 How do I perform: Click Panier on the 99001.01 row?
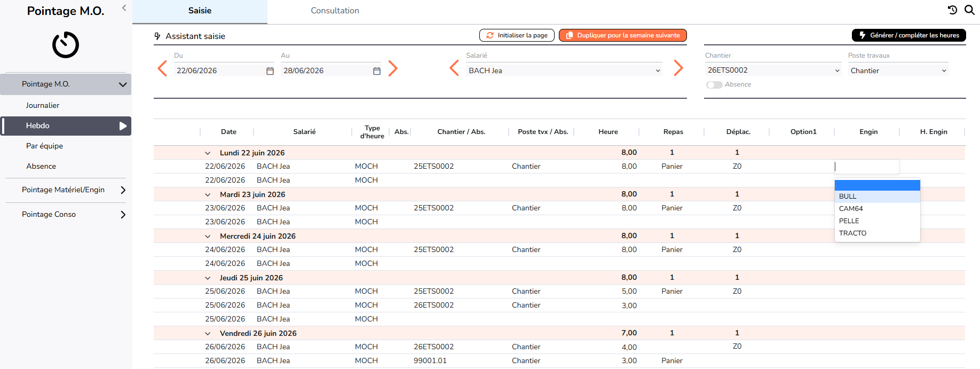(672, 361)
